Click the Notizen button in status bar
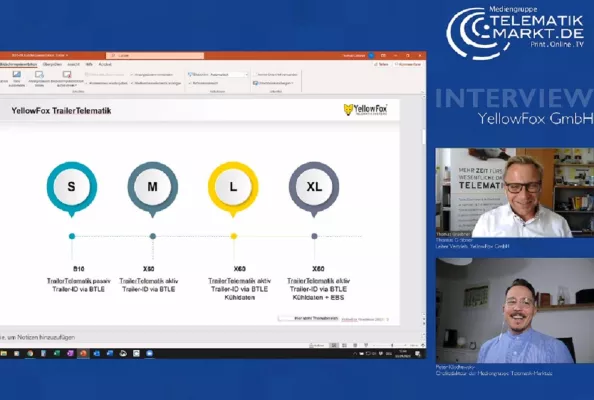This screenshot has width=594, height=400. tap(317, 345)
